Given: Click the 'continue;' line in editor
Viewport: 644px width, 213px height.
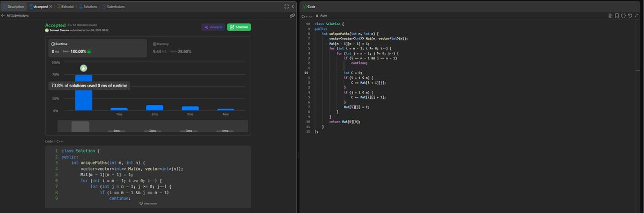Looking at the screenshot, I should (359, 63).
